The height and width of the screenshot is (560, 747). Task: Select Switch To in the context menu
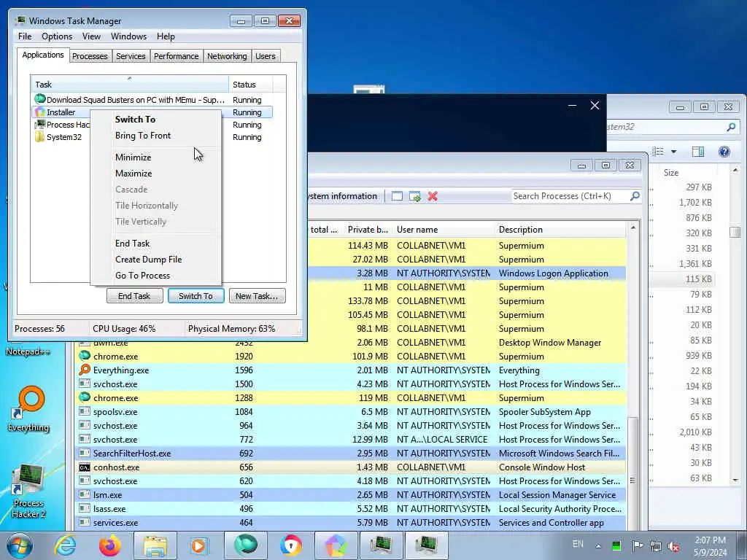[x=135, y=120]
